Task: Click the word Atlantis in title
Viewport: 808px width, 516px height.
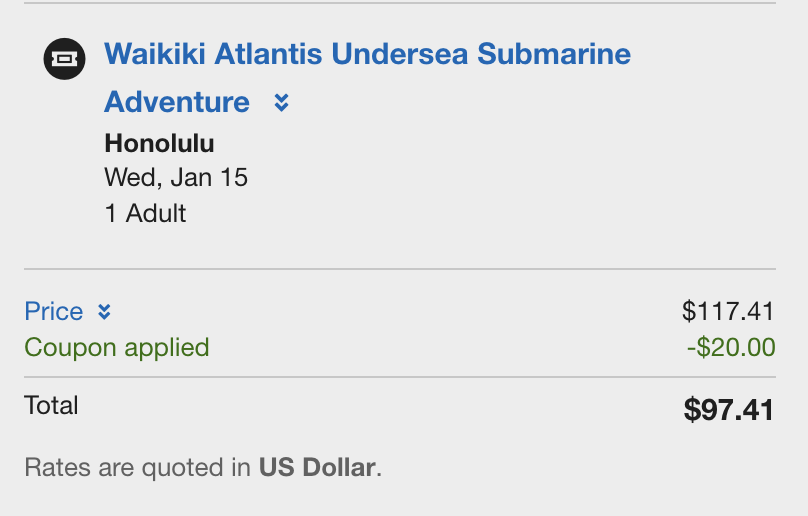Action: [268, 54]
